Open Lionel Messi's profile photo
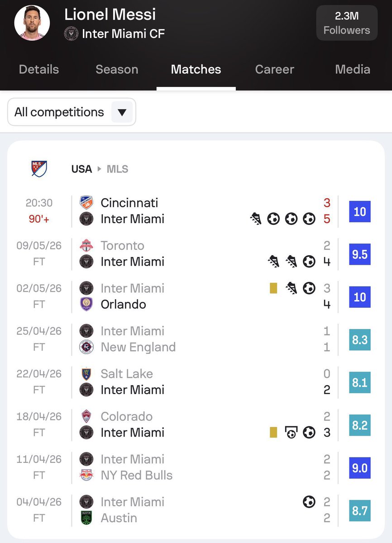This screenshot has width=392, height=543. pyautogui.click(x=32, y=23)
